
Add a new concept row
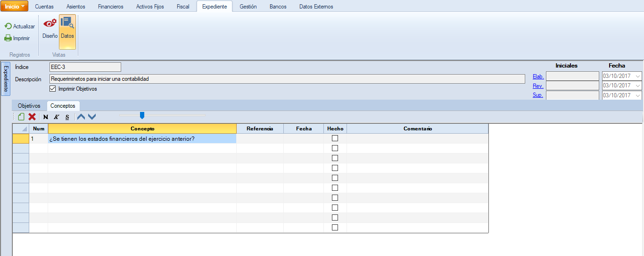tap(21, 117)
